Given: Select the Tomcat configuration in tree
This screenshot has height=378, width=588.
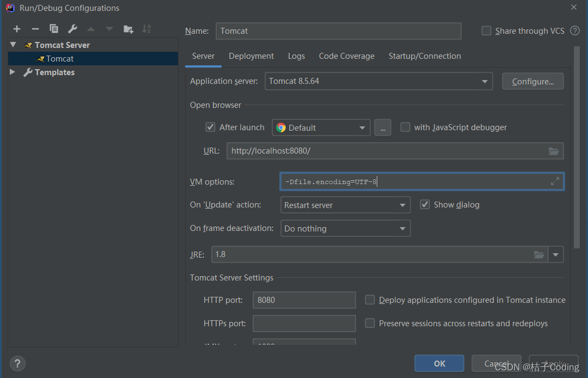Looking at the screenshot, I should coord(93,58).
